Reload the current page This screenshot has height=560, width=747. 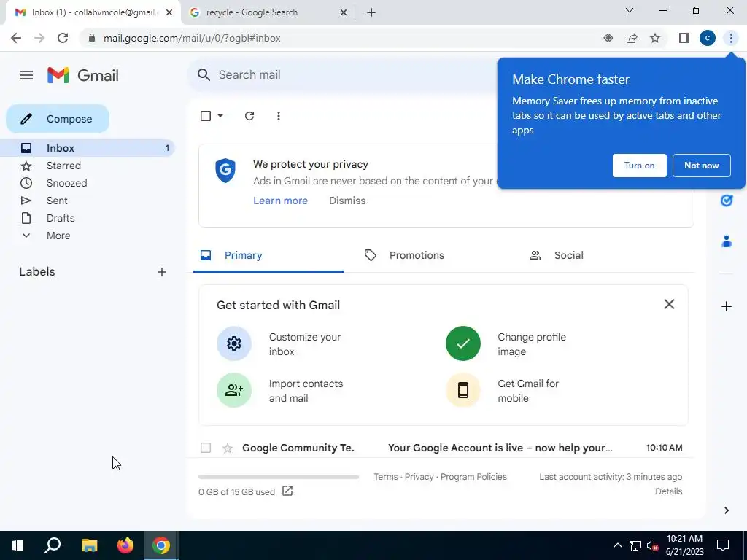[63, 38]
